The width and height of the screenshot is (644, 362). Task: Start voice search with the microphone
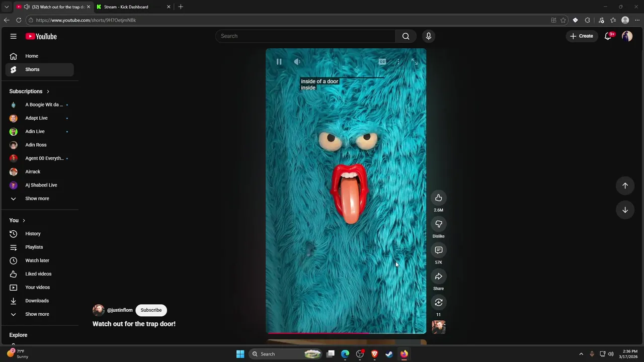pyautogui.click(x=429, y=36)
